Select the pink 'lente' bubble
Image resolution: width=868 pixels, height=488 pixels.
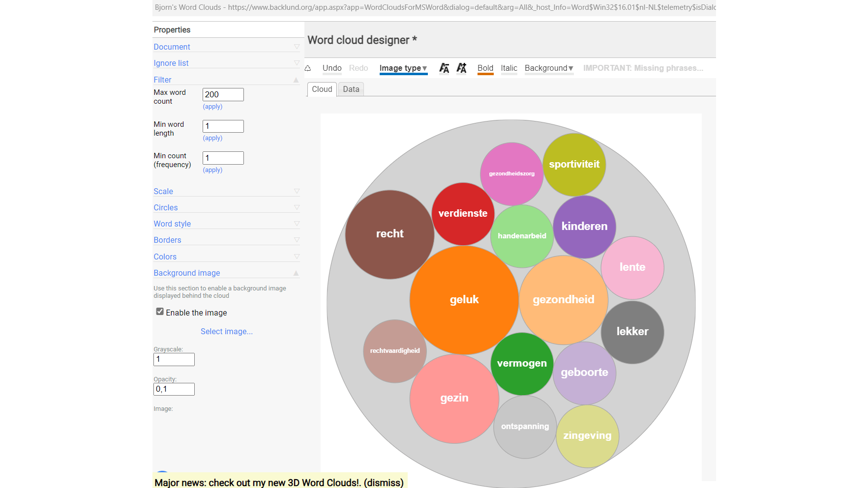[632, 267]
